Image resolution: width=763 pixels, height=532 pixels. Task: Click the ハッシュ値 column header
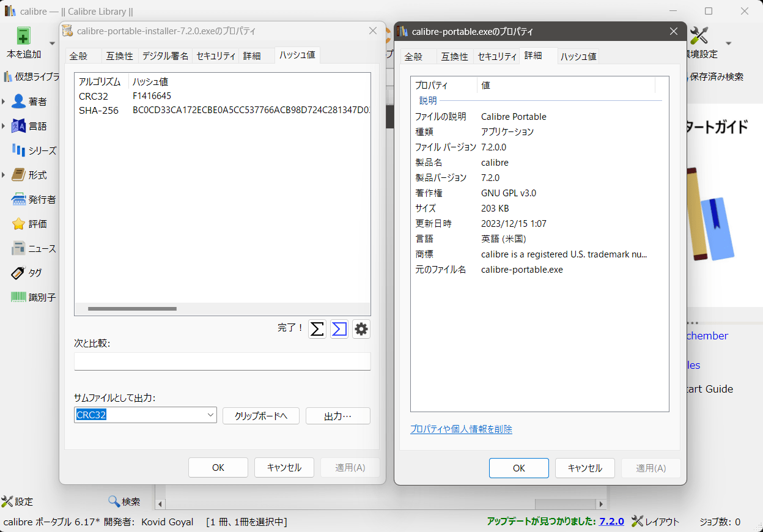pyautogui.click(x=150, y=82)
